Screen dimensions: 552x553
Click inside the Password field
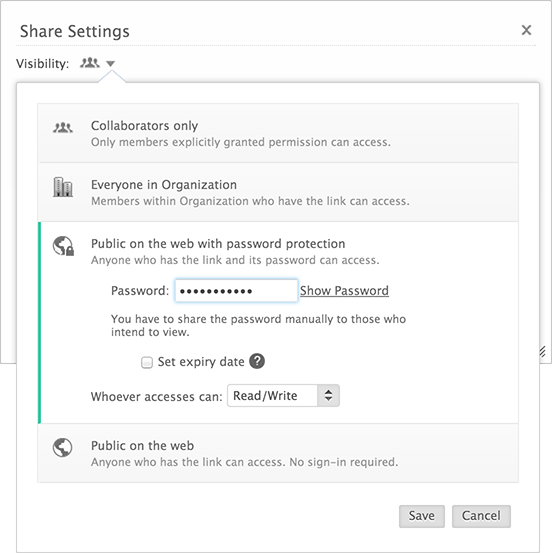236,291
